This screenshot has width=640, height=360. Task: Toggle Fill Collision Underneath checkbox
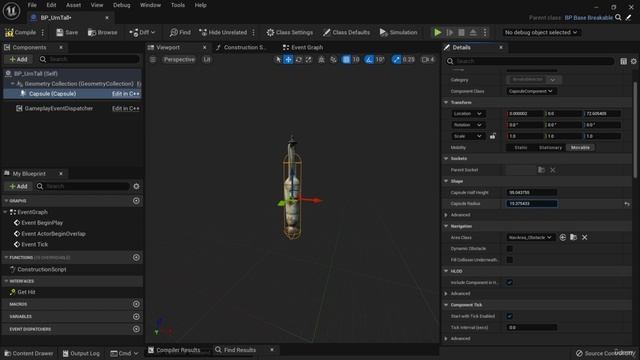tap(509, 260)
